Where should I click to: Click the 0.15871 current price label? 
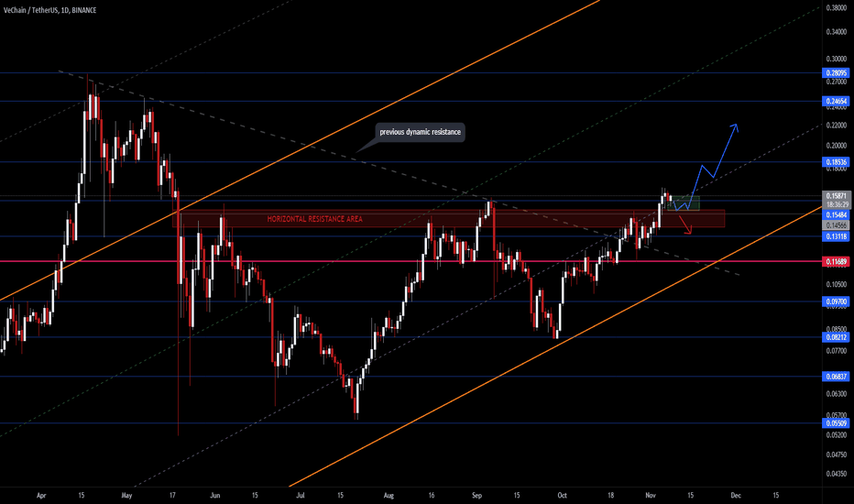click(x=836, y=195)
